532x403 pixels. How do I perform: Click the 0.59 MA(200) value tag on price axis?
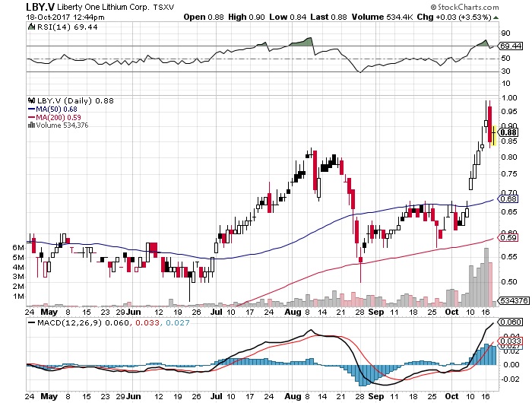point(508,237)
